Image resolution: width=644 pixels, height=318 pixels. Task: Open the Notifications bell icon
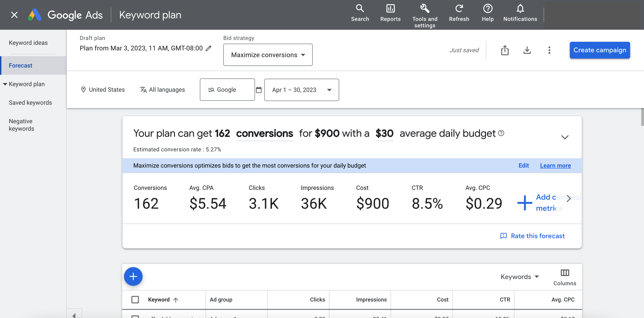[x=520, y=9]
